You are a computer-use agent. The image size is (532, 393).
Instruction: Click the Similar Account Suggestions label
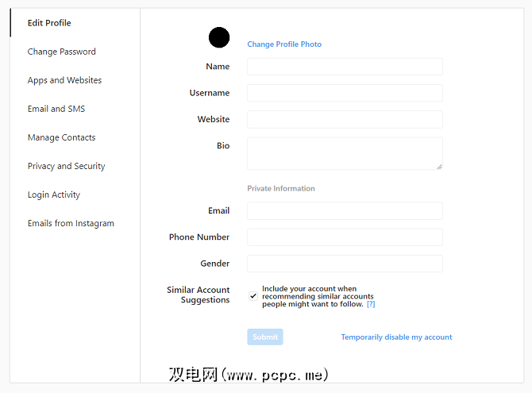[199, 295]
